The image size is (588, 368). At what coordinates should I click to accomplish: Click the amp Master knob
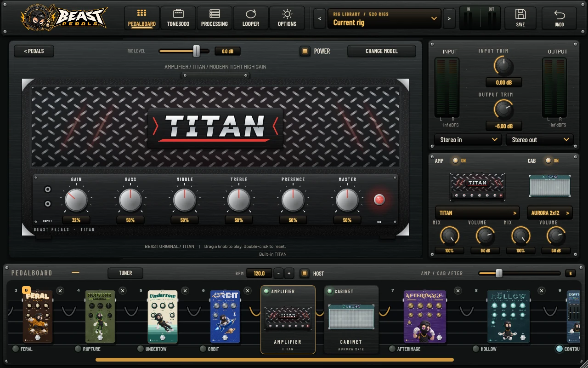point(347,200)
